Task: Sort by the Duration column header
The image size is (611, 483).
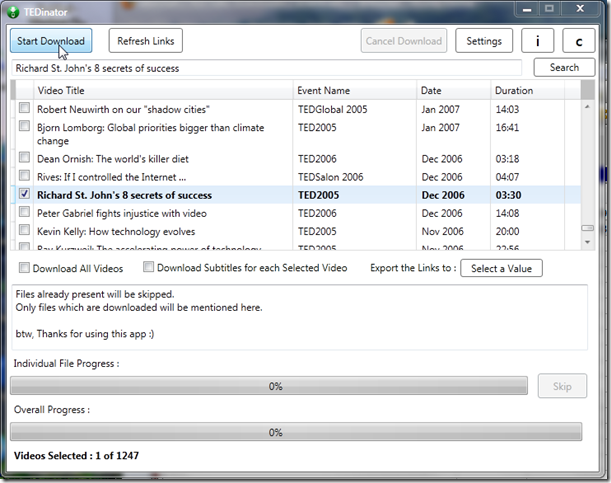Action: 527,90
